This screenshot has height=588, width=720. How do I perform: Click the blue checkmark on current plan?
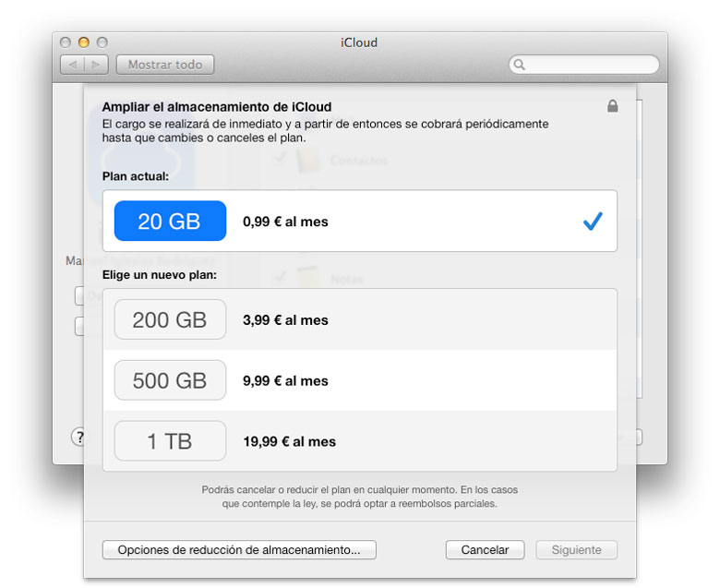pos(593,221)
